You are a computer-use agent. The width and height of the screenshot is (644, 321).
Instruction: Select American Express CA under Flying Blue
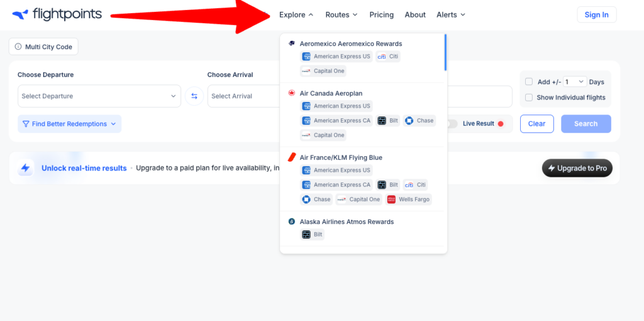coord(336,184)
